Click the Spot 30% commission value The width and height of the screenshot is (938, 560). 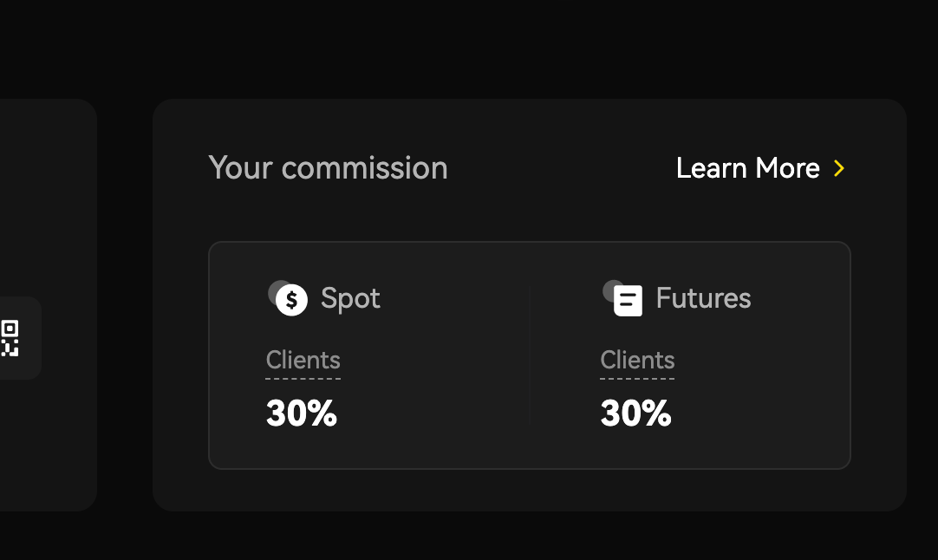[x=301, y=413]
